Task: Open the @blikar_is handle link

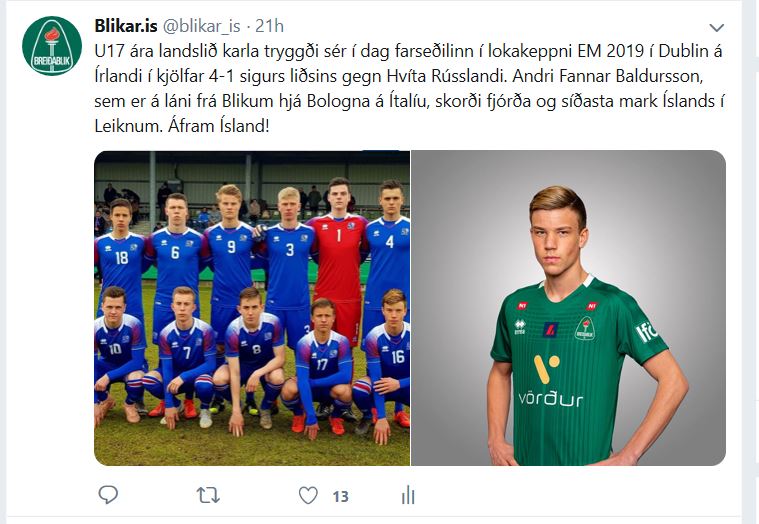Action: [201, 26]
